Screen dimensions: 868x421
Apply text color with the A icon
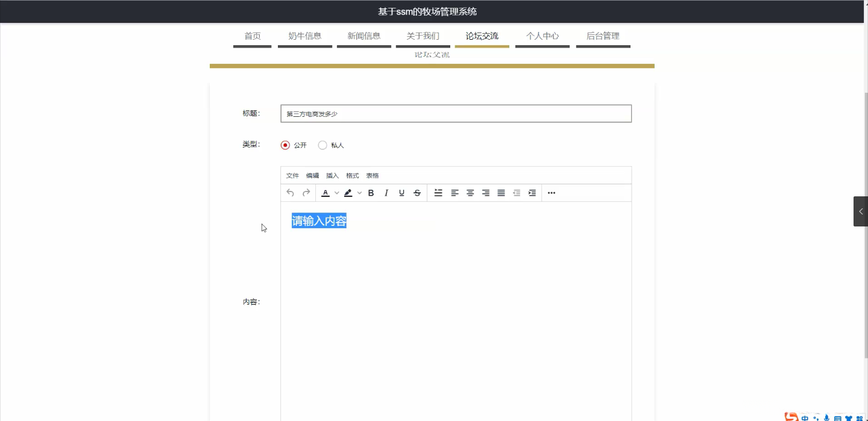coord(325,193)
